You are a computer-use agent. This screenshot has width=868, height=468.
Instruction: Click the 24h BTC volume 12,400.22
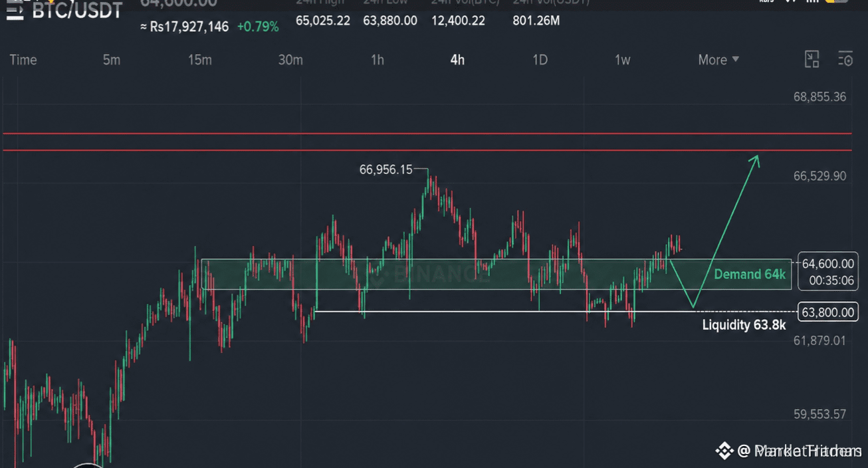click(458, 21)
